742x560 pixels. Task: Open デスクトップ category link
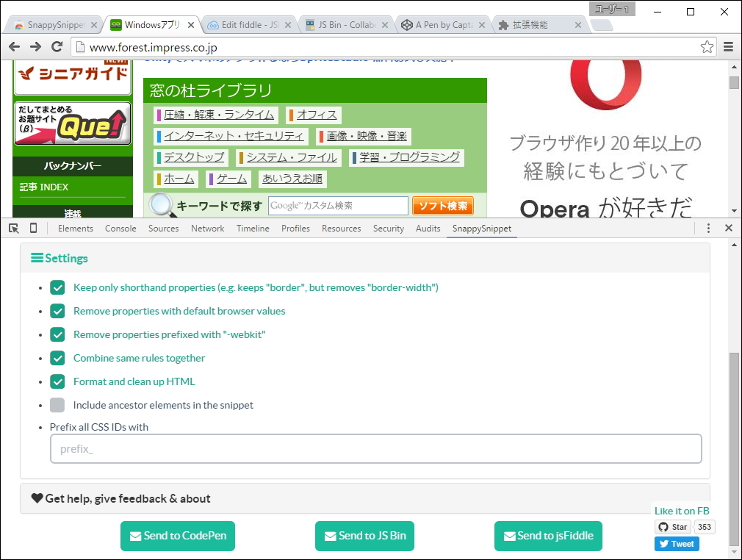(x=194, y=157)
